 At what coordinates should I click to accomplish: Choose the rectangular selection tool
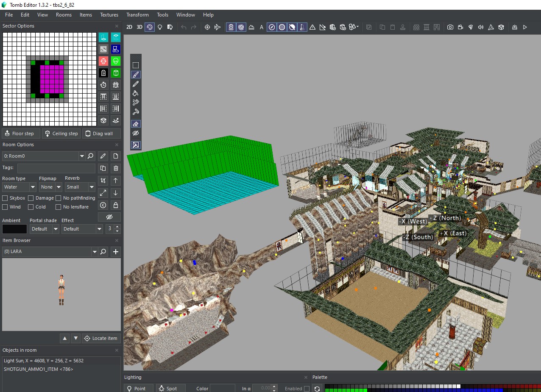pos(136,65)
